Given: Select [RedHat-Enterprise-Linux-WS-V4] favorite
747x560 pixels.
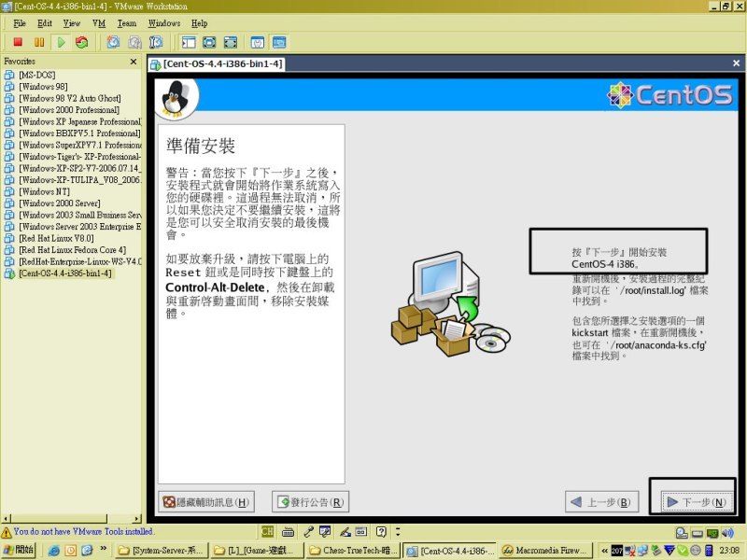Looking at the screenshot, I should [79, 261].
